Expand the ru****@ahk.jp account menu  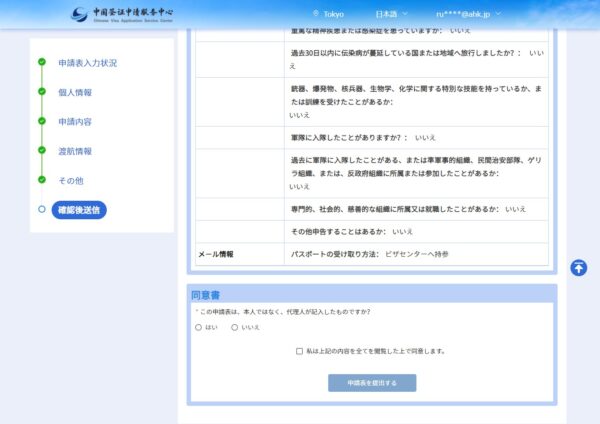(468, 14)
